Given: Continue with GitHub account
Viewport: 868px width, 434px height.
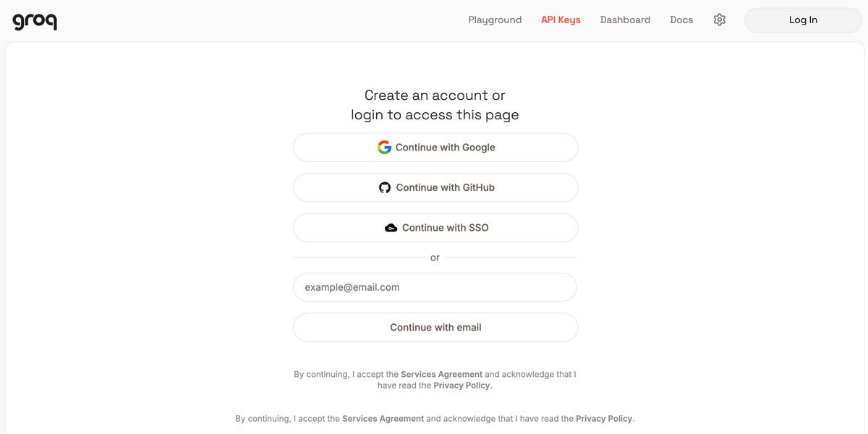Looking at the screenshot, I should (x=435, y=187).
